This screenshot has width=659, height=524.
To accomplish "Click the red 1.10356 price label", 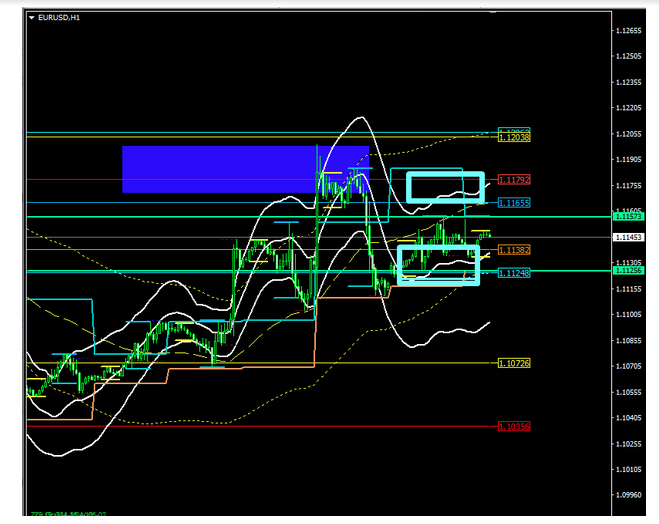I will [514, 426].
